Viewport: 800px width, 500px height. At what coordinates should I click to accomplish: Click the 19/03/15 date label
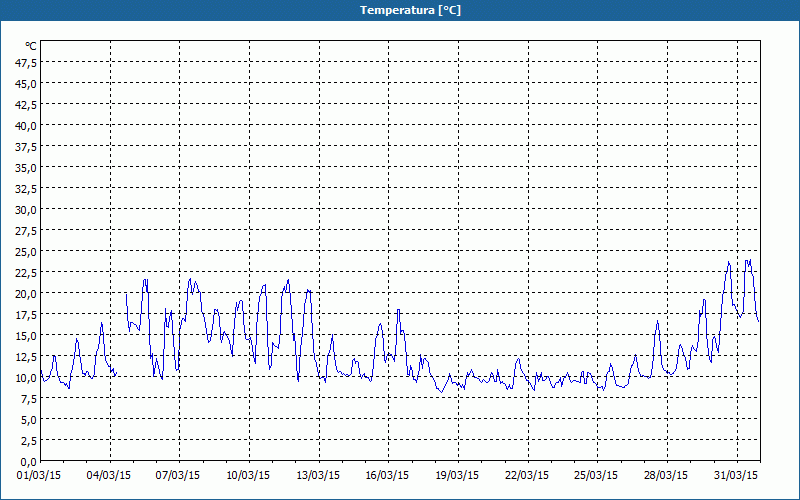click(x=457, y=475)
